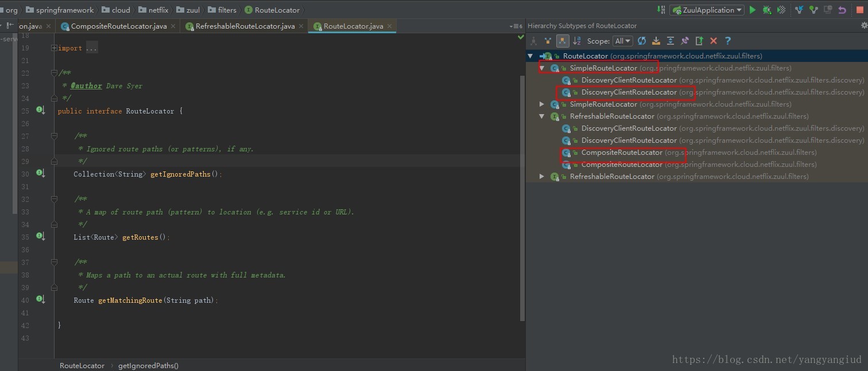
Task: Collapse the expanded RefreshableRouteLocator node
Action: tap(542, 116)
